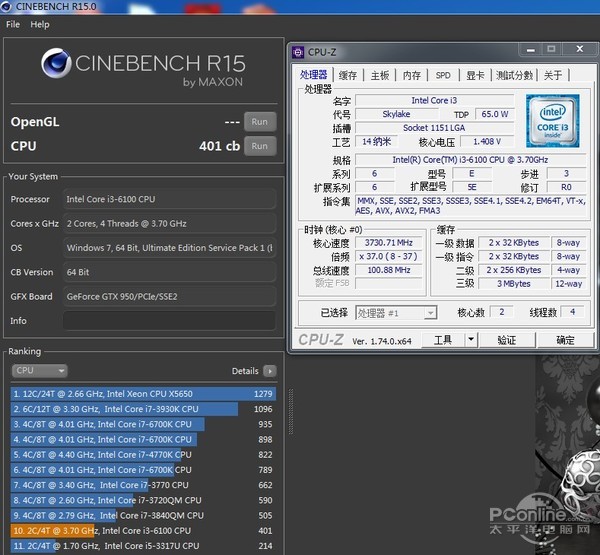This screenshot has width=600, height=555.
Task: Select ranking row Intel Core i7-3840QM CPU
Action: point(143,516)
